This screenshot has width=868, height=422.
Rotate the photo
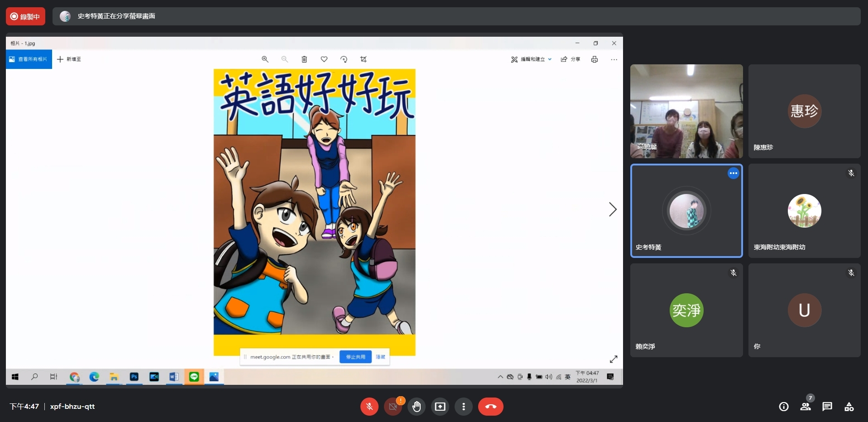point(344,59)
